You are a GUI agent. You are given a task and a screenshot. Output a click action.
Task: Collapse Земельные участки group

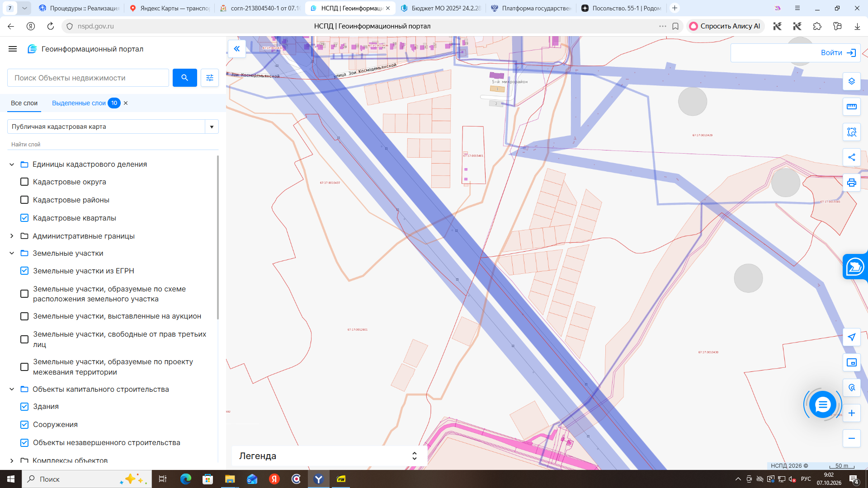point(12,253)
